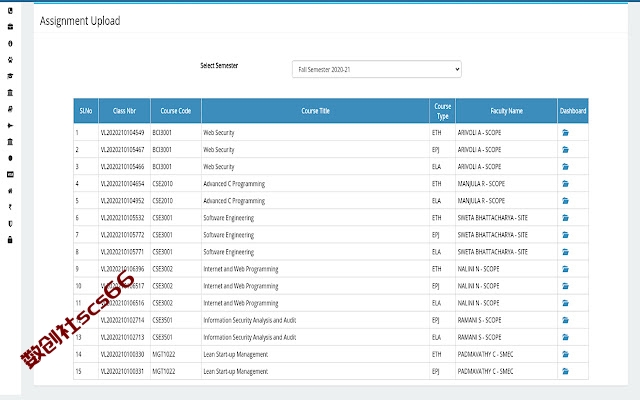Click class number VL2020210104654
Screen dimensions: 640x400
tap(122, 184)
